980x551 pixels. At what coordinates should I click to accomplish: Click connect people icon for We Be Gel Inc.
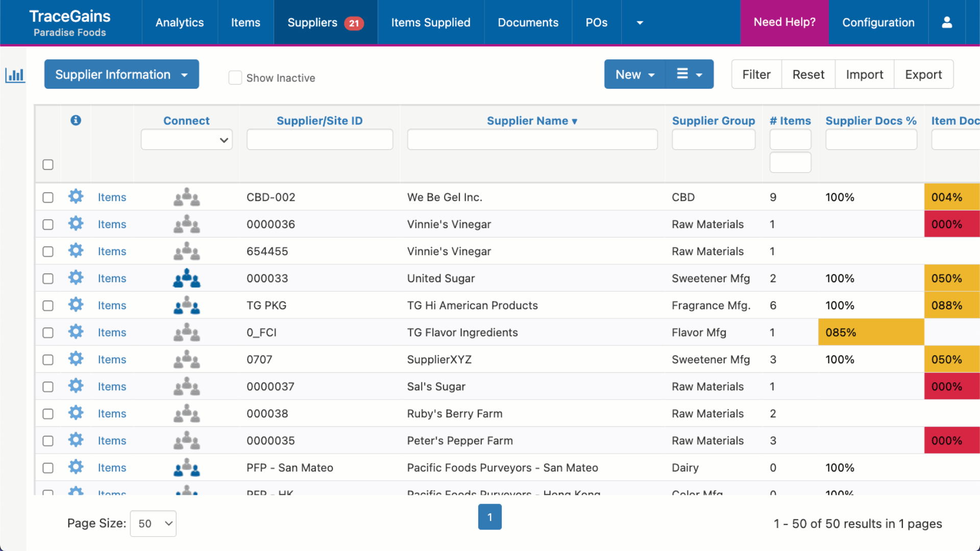click(x=187, y=197)
